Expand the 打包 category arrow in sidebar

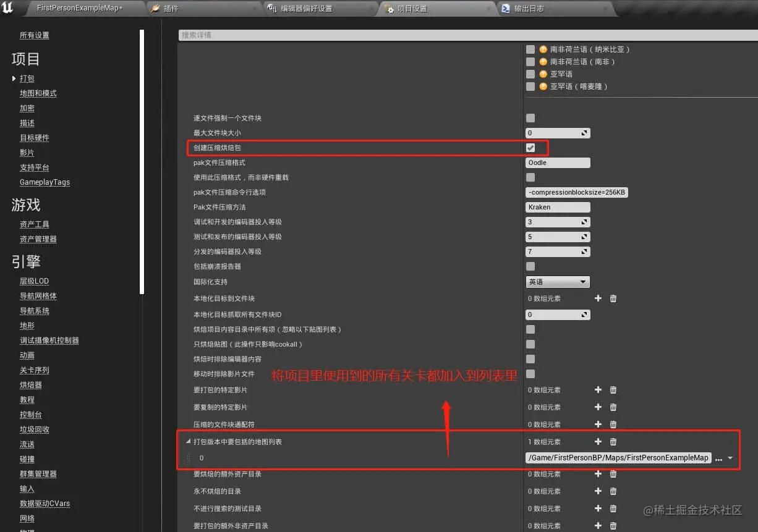coord(14,78)
